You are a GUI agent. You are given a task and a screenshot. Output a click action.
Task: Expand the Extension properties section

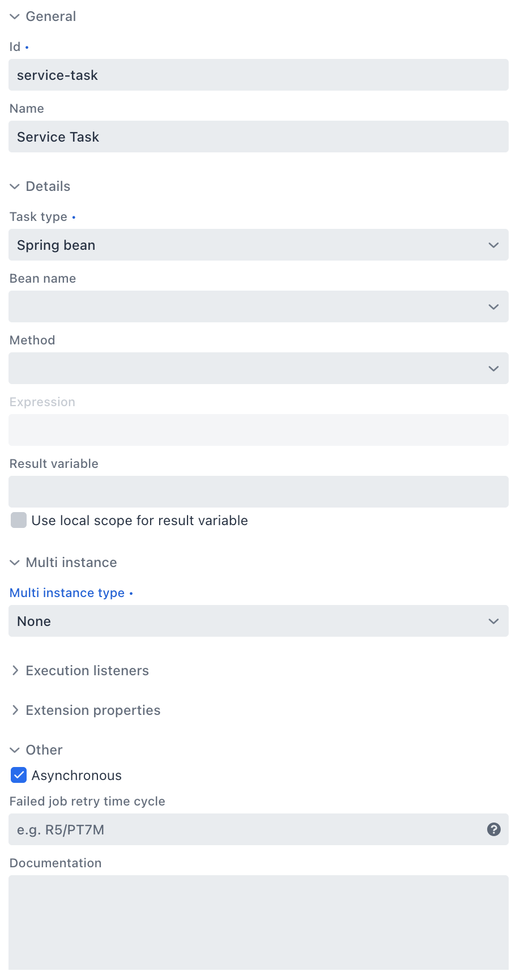click(x=15, y=710)
